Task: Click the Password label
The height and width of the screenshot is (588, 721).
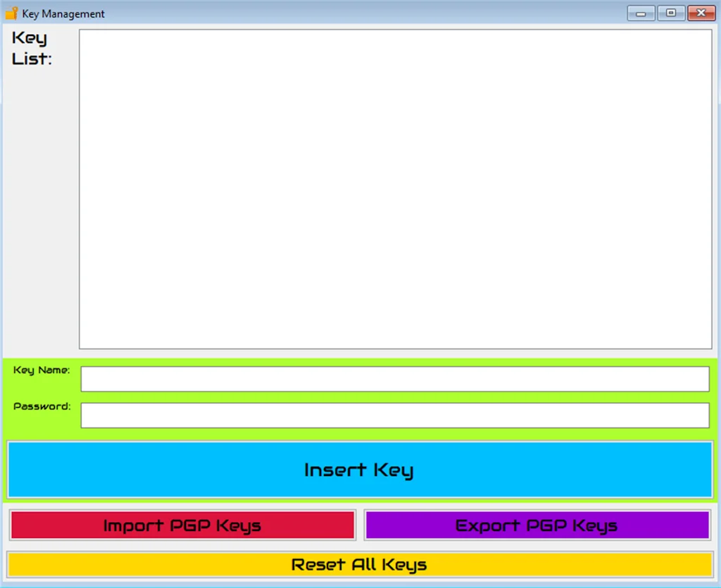Action: pyautogui.click(x=41, y=406)
